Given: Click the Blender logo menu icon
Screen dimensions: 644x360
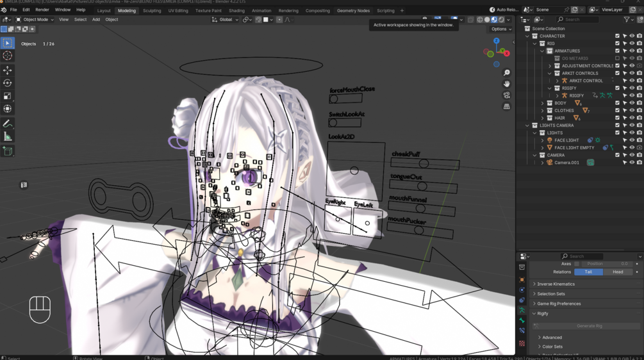Looking at the screenshot, I should pos(4,10).
